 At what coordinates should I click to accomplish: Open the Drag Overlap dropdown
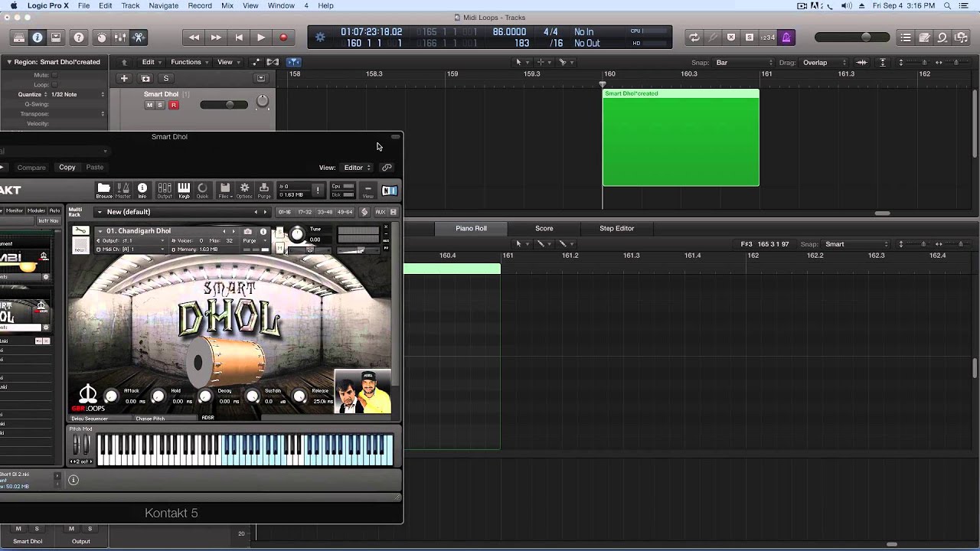click(x=825, y=63)
